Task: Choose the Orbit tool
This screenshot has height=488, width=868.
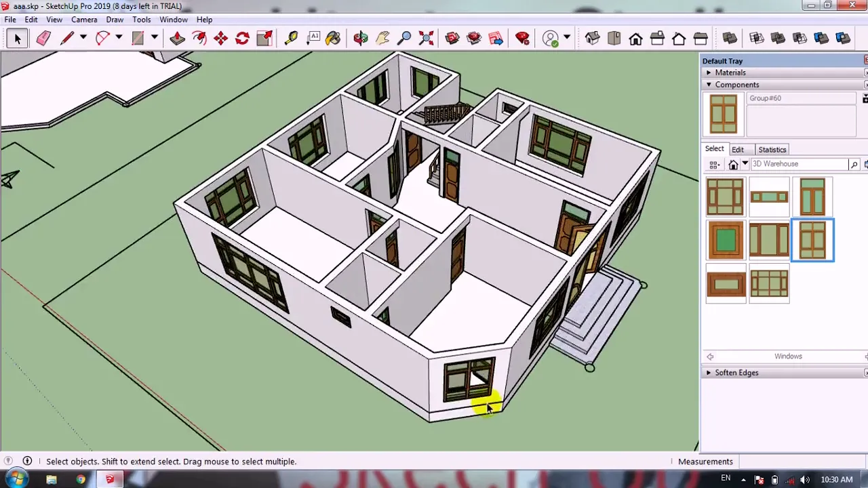Action: pos(361,39)
